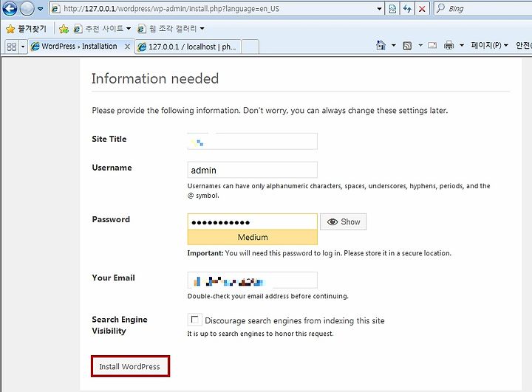Click the Read Mail icon
Image resolution: width=532 pixels, height=392 pixels.
click(x=432, y=45)
